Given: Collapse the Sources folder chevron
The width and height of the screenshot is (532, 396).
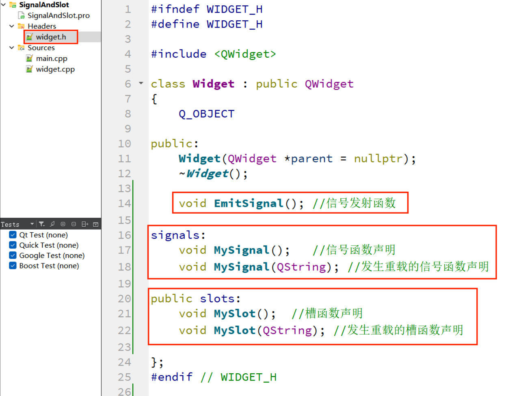Looking at the screenshot, I should coord(12,48).
